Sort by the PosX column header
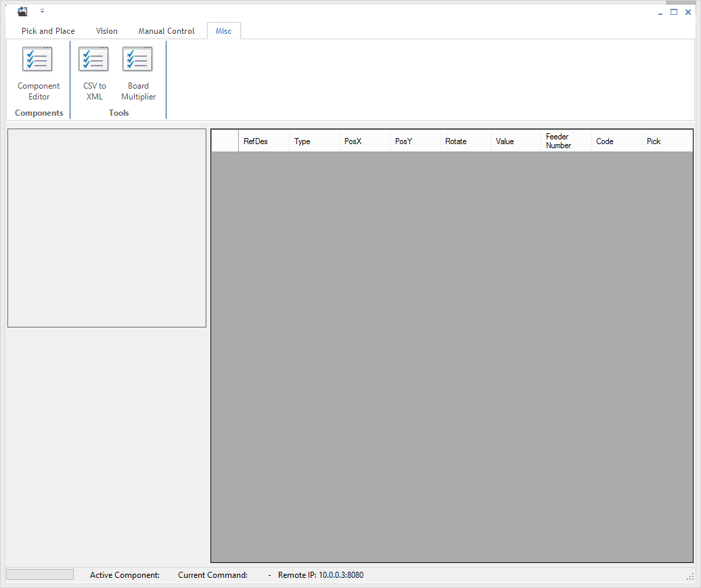 (364, 141)
